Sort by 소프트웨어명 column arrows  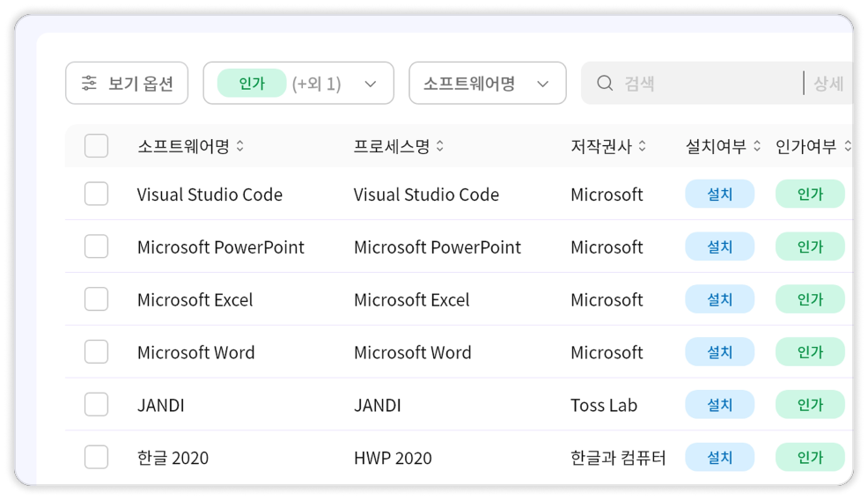[240, 146]
